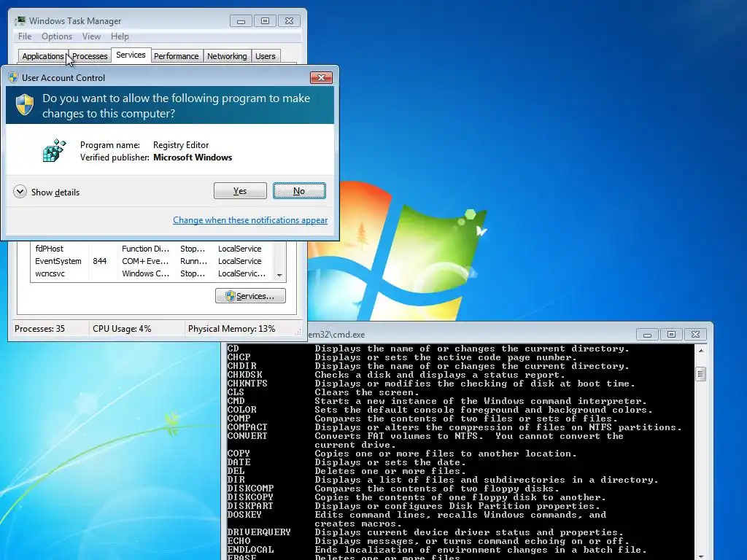
Task: Click the DISKPART line in cmd output
Action: (414, 506)
